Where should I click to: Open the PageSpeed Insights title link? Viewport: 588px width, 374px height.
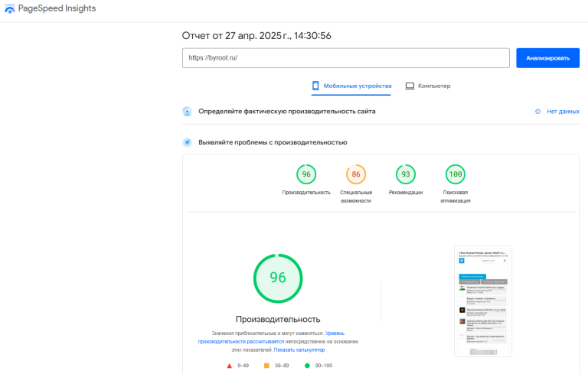click(57, 8)
